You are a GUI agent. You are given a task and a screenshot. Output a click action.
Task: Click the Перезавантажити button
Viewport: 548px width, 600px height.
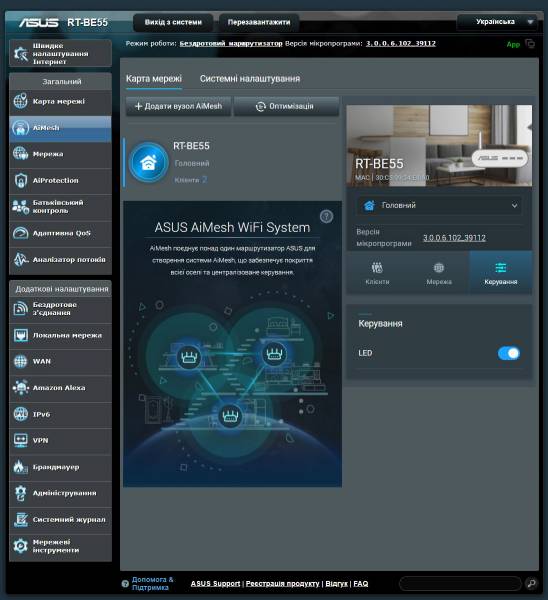coord(259,22)
